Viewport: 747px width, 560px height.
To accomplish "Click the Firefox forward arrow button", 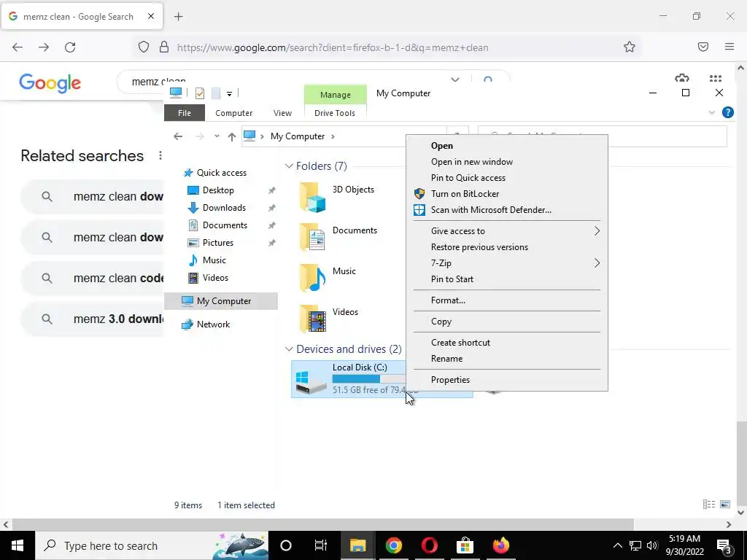I will click(x=44, y=47).
